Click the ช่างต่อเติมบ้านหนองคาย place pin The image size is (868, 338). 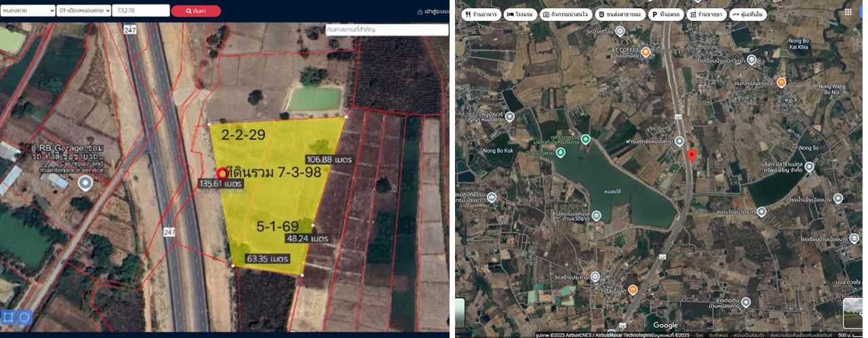(746, 301)
